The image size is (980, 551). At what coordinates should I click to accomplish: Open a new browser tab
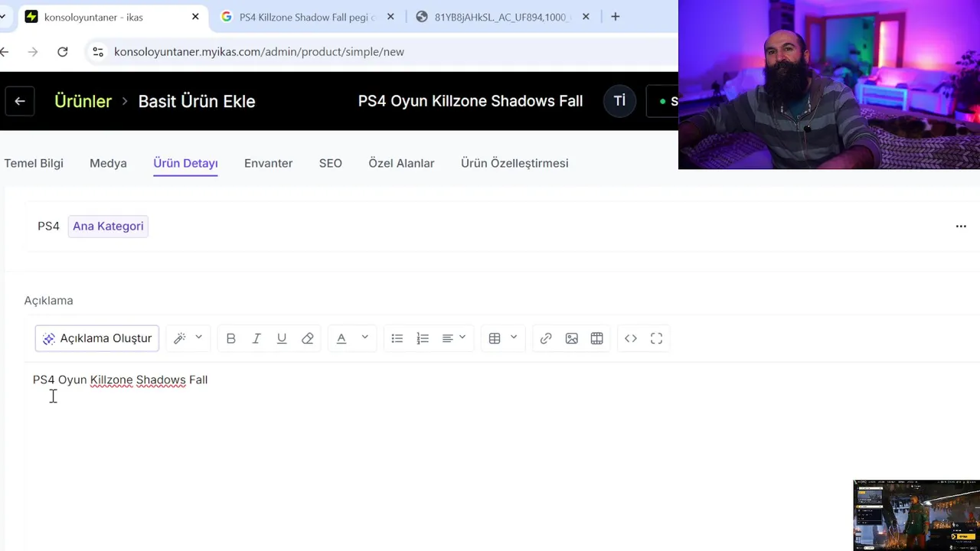click(x=615, y=17)
